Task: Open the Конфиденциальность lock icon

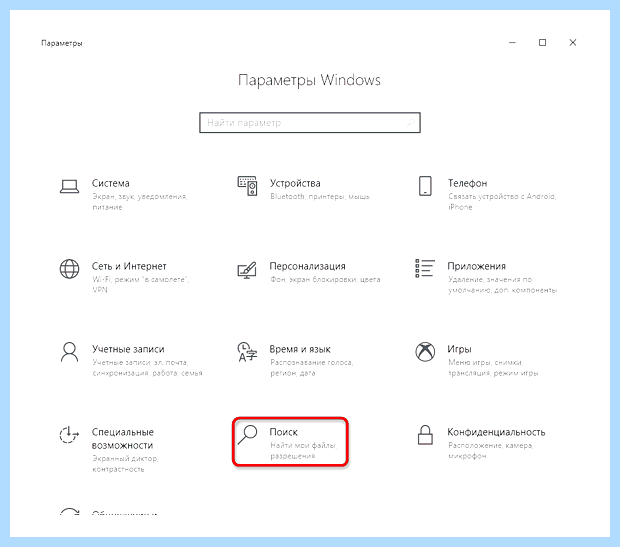Action: (425, 435)
